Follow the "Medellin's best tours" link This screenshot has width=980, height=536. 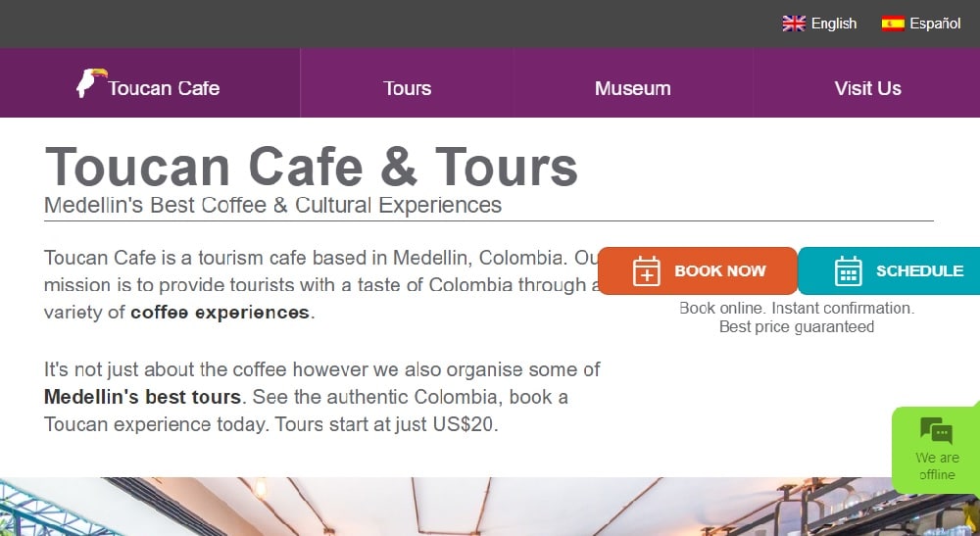(x=142, y=398)
